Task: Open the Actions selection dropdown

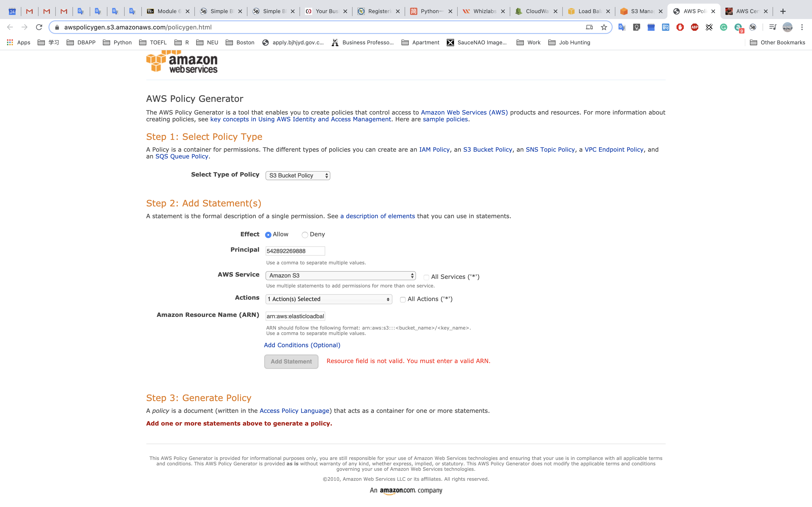Action: [x=329, y=299]
